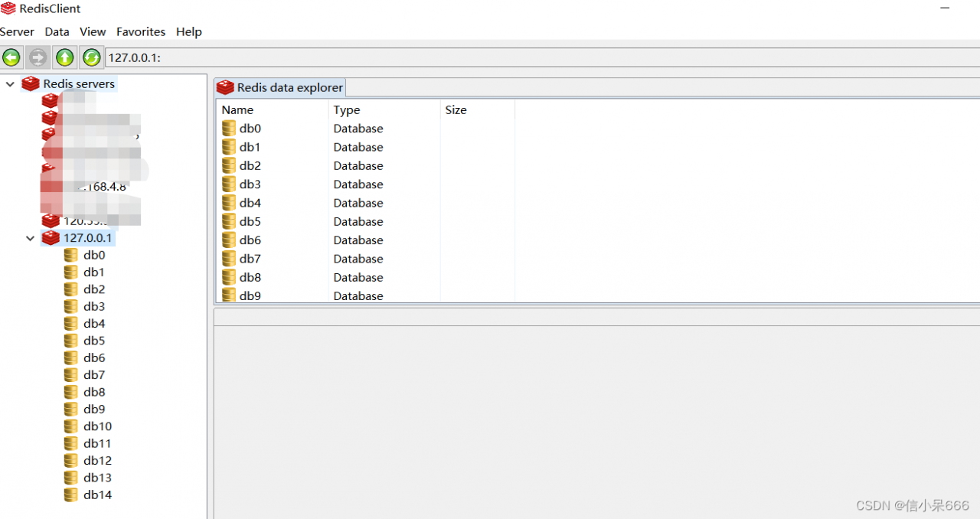Collapse the 127.0.0.1 server node
This screenshot has height=519, width=980.
point(30,238)
